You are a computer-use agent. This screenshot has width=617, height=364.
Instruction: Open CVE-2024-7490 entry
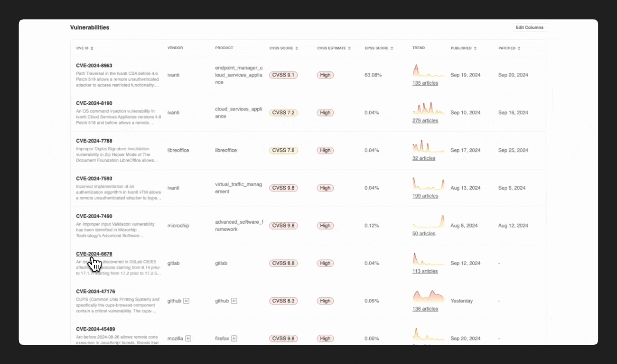94,216
